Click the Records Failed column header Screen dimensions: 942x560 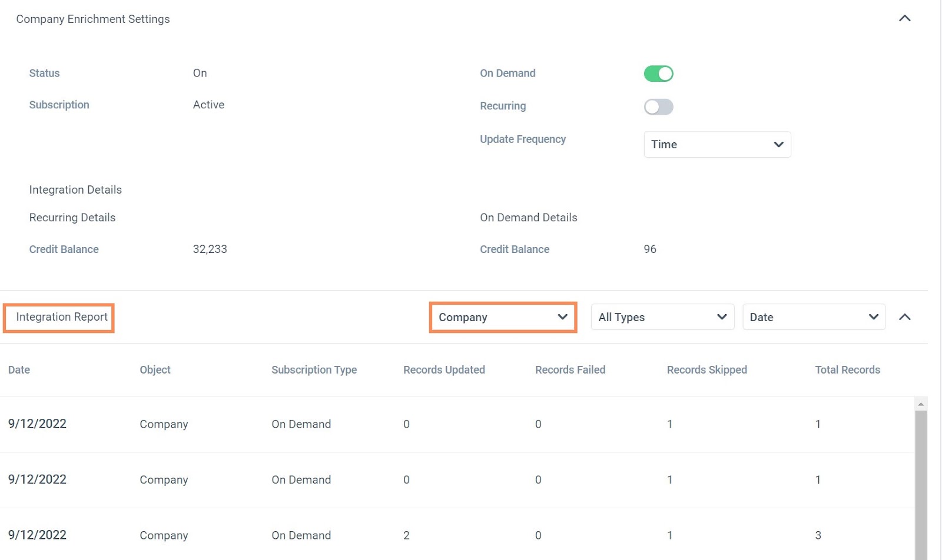tap(570, 370)
